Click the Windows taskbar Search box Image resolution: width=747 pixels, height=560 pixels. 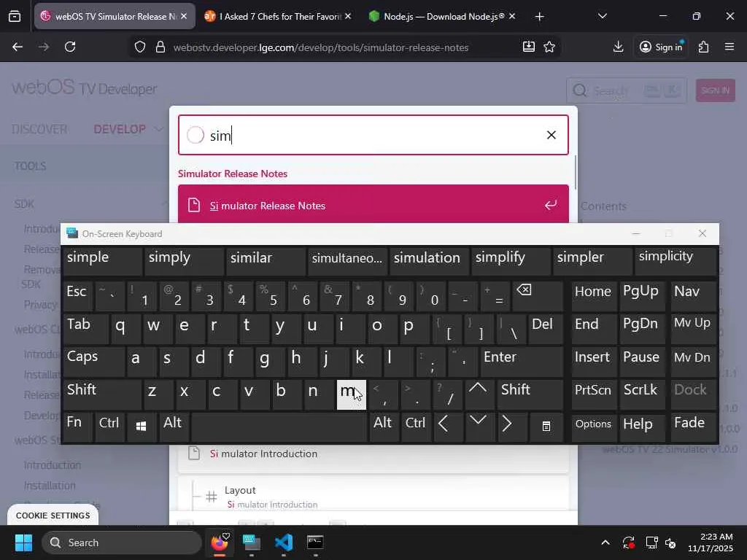click(122, 542)
